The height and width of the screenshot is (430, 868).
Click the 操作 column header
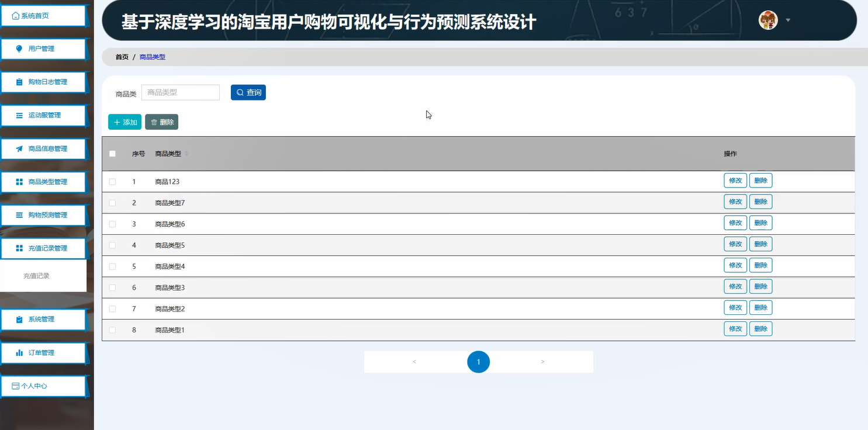(731, 154)
